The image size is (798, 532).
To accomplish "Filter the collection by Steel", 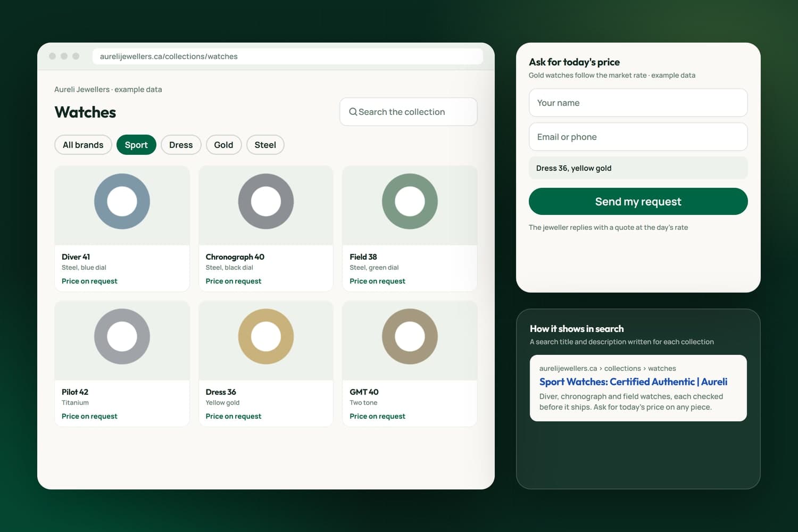I will 265,145.
